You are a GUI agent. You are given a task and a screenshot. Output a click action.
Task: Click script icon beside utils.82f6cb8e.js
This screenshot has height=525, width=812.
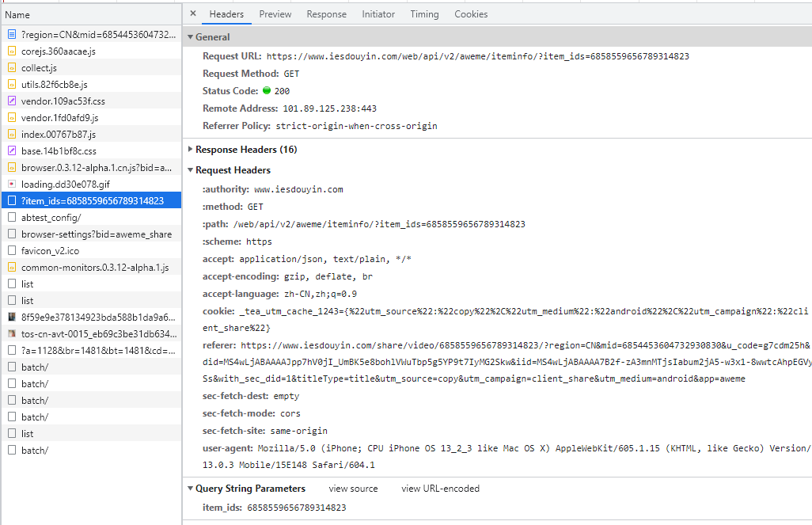pos(12,84)
